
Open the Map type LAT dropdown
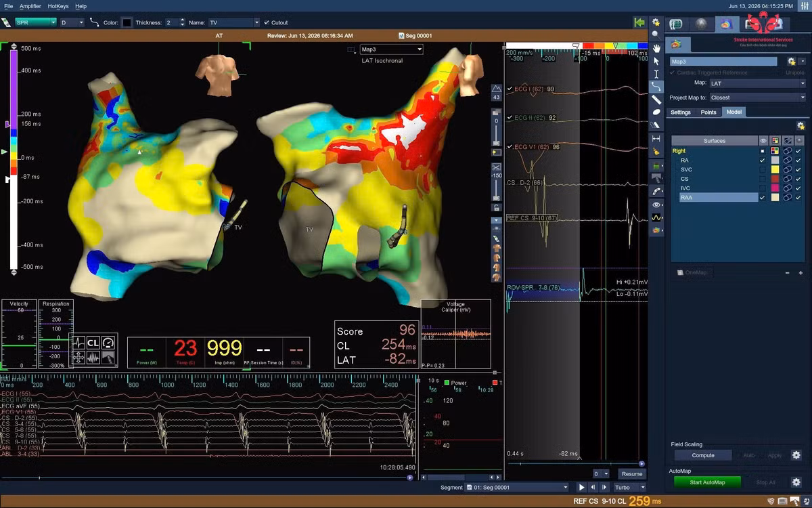(x=757, y=83)
